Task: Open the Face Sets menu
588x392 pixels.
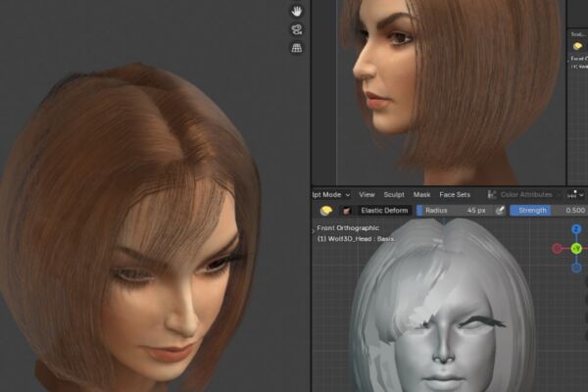Action: (455, 195)
